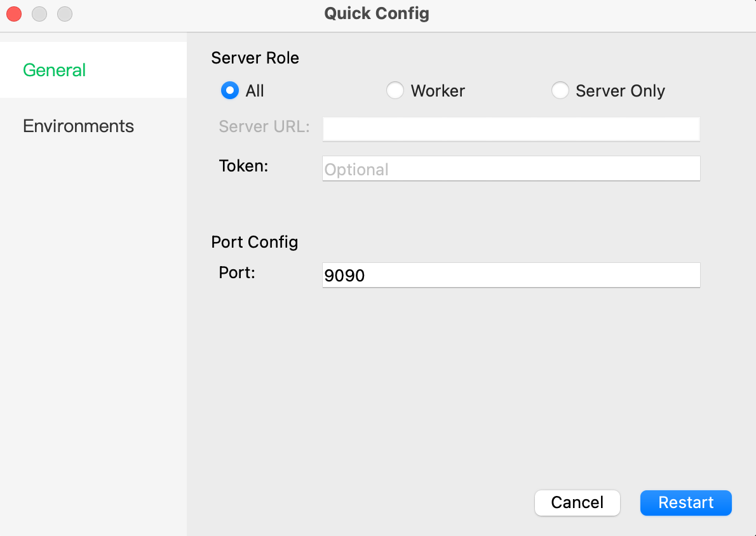
Task: Click the grayed zoom window button
Action: click(x=65, y=14)
